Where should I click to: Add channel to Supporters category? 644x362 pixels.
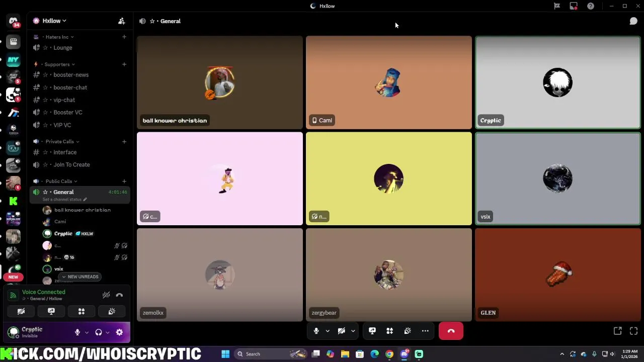tap(124, 64)
